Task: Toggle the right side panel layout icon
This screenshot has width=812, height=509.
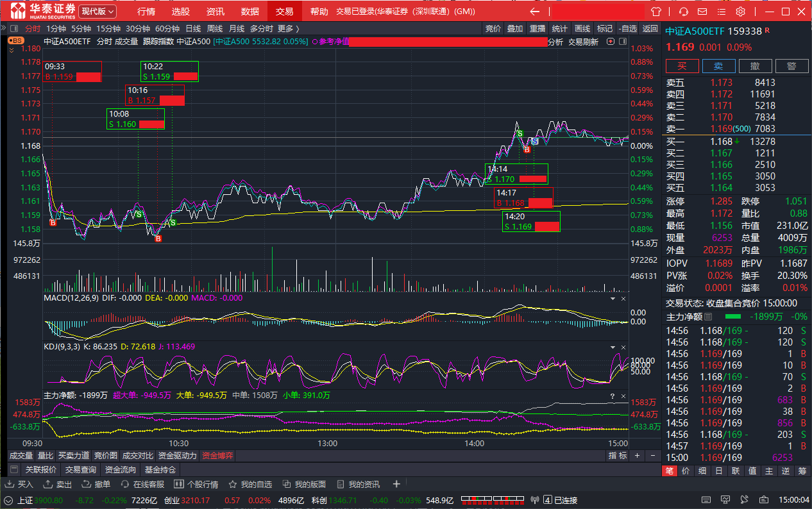Action: point(622,42)
